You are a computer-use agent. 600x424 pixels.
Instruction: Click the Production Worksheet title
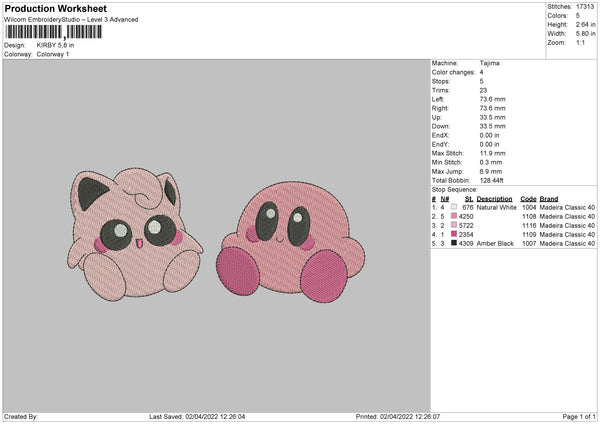pos(56,9)
